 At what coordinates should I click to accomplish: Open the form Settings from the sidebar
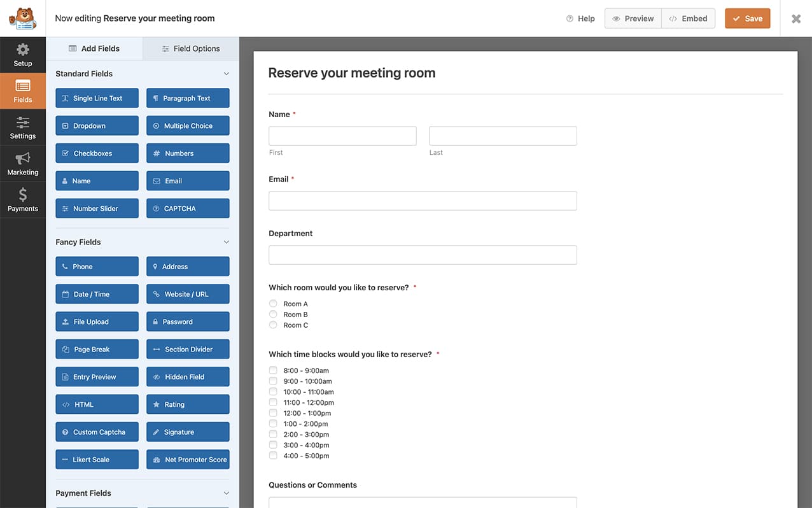coord(22,127)
